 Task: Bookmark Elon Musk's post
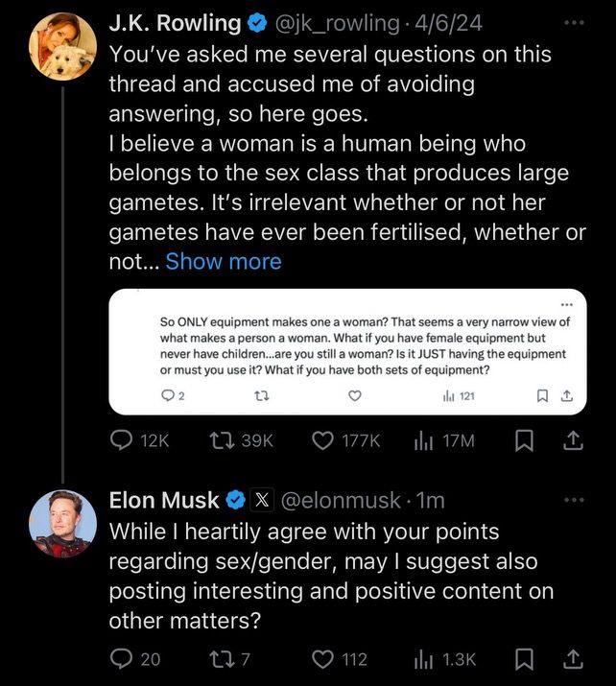click(525, 659)
